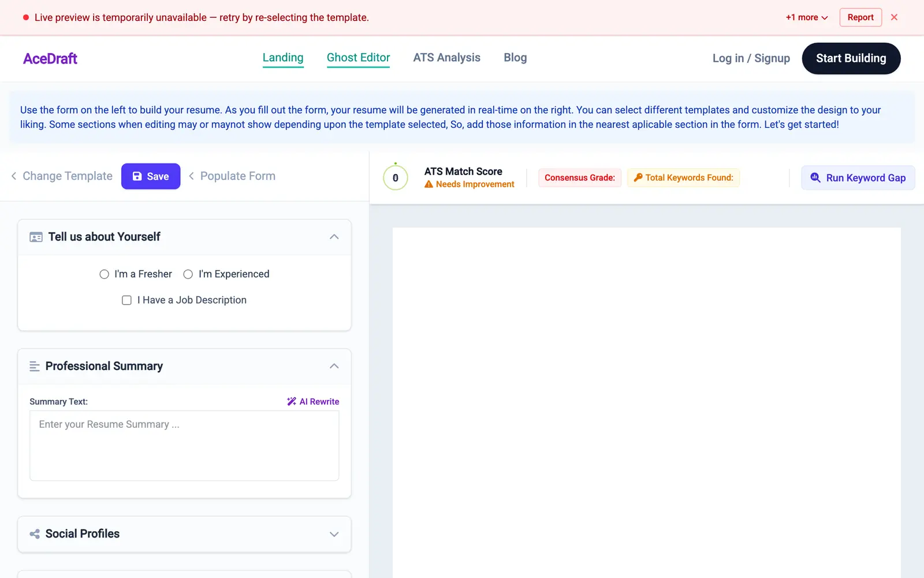The image size is (924, 578).
Task: Click the ATS Match Score label
Action: point(463,172)
